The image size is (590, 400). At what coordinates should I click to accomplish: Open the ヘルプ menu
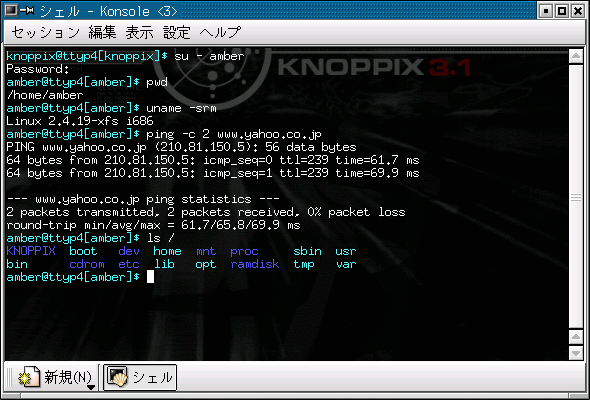coord(220,32)
